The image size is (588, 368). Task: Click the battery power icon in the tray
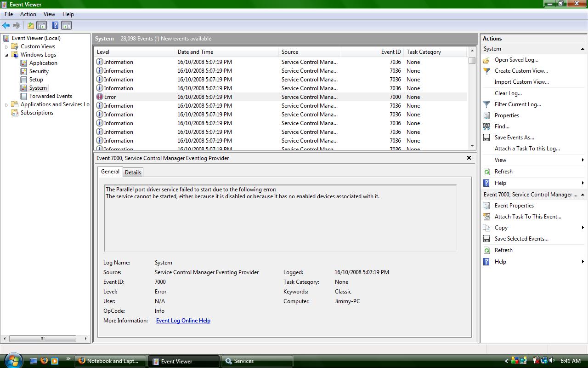(x=536, y=361)
